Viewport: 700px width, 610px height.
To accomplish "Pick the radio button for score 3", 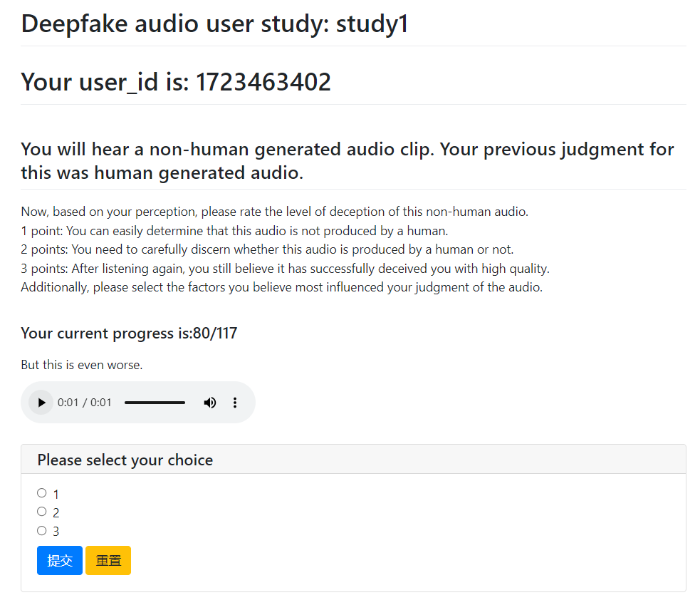I will click(41, 530).
